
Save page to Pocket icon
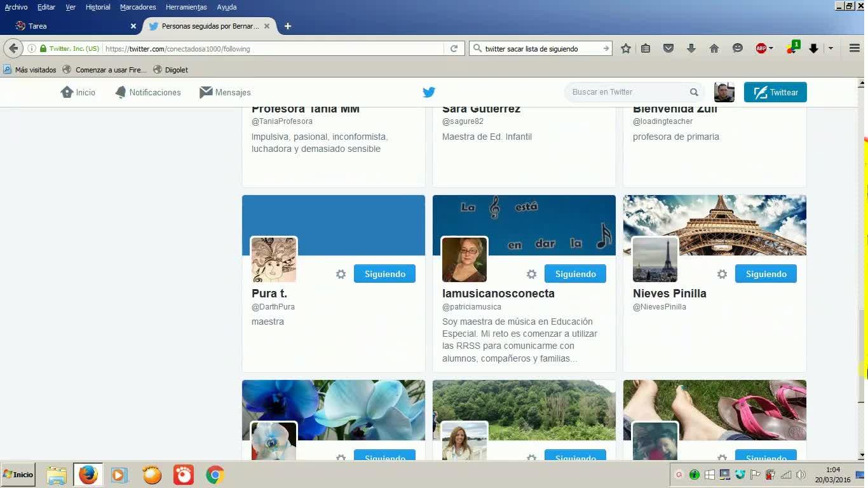click(x=668, y=48)
